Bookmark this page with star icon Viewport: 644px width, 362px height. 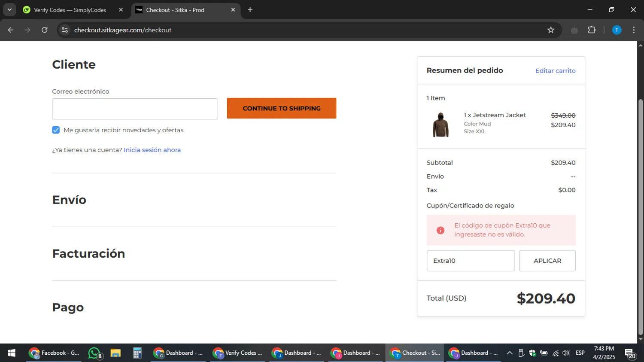(551, 30)
